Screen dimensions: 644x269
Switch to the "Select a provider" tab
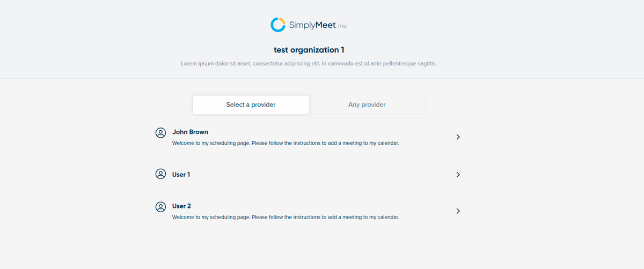pyautogui.click(x=251, y=104)
